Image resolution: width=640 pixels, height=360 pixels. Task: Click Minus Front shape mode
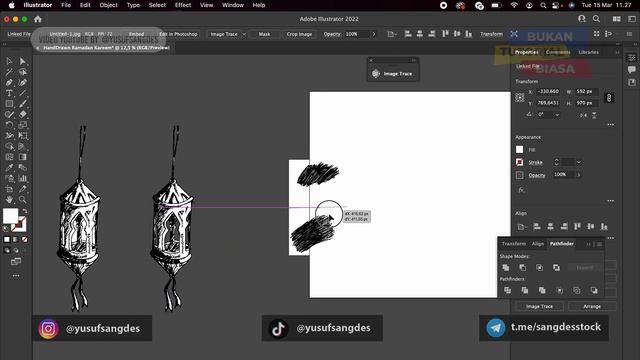tap(523, 267)
